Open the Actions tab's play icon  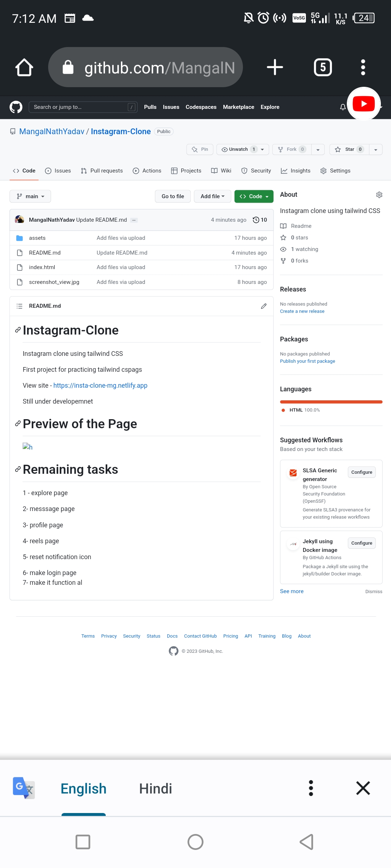(x=136, y=170)
